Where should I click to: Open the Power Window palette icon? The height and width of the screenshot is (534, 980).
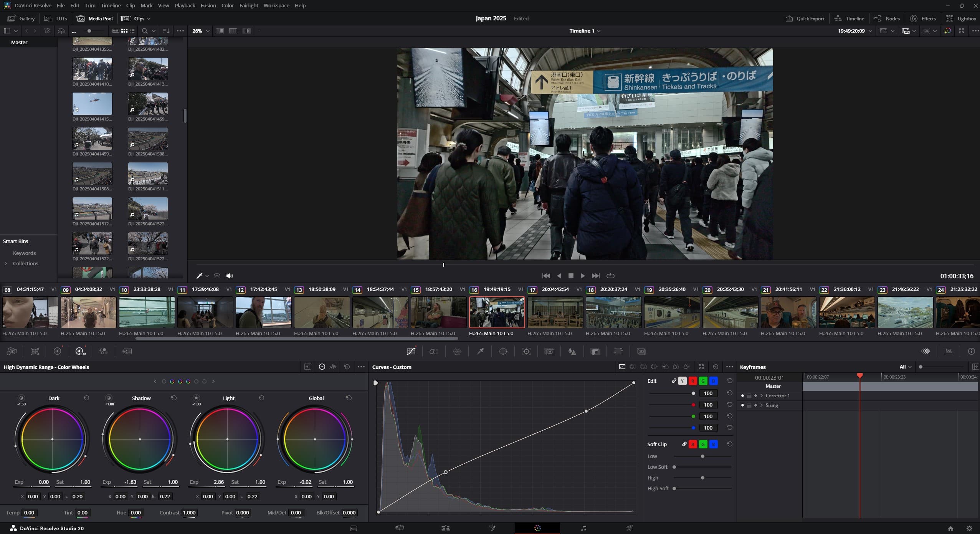coord(503,351)
